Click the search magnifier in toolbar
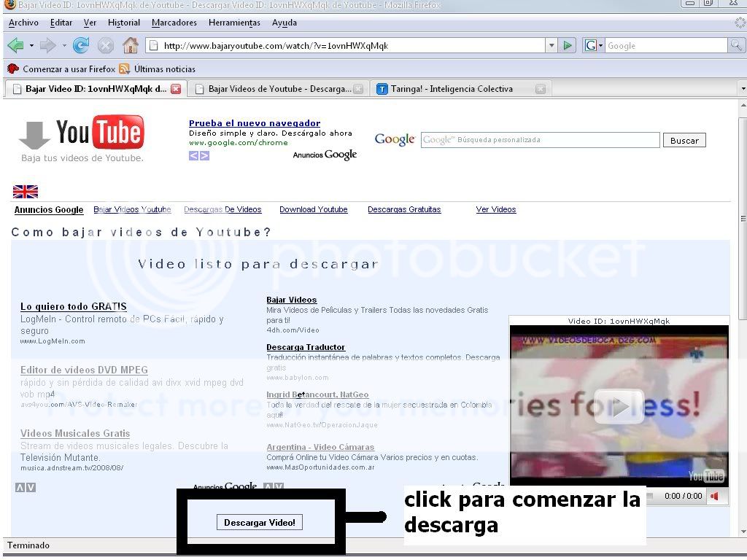Screen dimensions: 747x560 point(736,46)
